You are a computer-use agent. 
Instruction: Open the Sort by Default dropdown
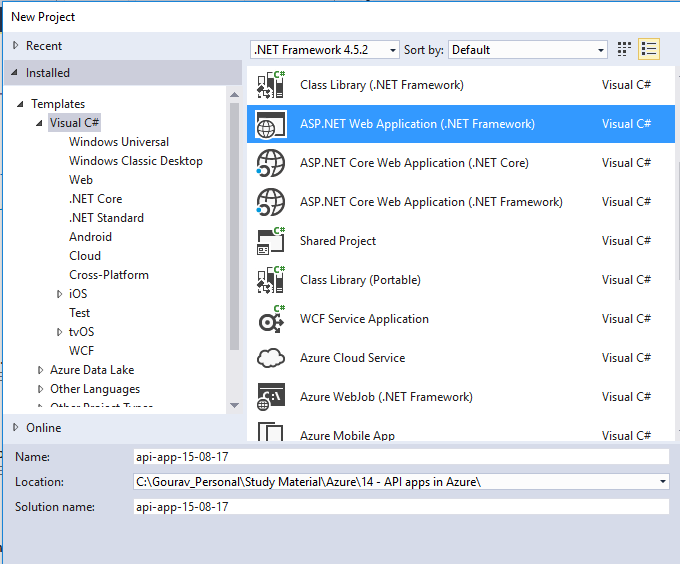pos(528,49)
